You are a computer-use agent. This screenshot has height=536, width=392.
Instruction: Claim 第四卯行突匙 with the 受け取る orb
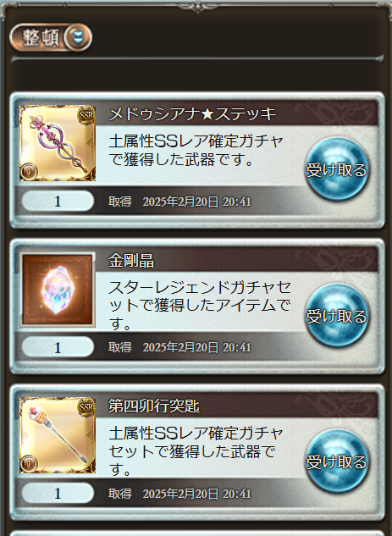click(336, 461)
